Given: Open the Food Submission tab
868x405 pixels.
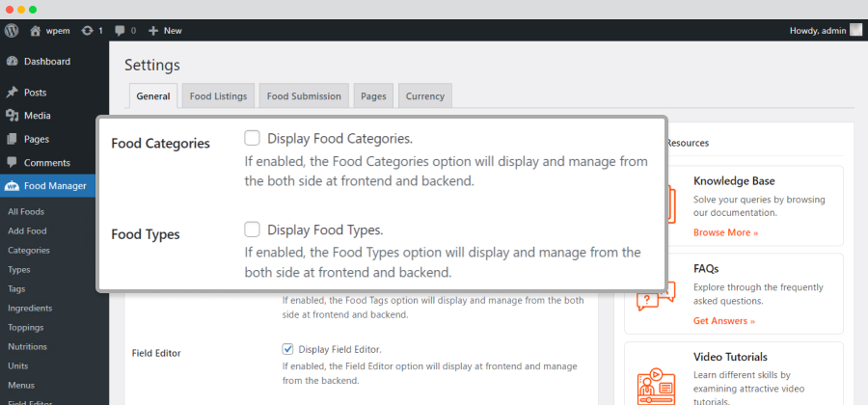Looking at the screenshot, I should pos(304,95).
